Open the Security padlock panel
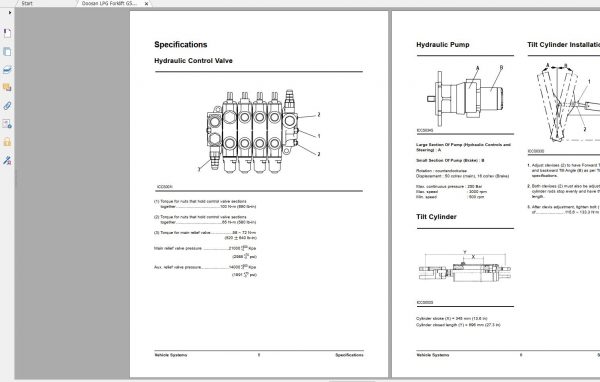This screenshot has width=600, height=382. pyautogui.click(x=7, y=142)
